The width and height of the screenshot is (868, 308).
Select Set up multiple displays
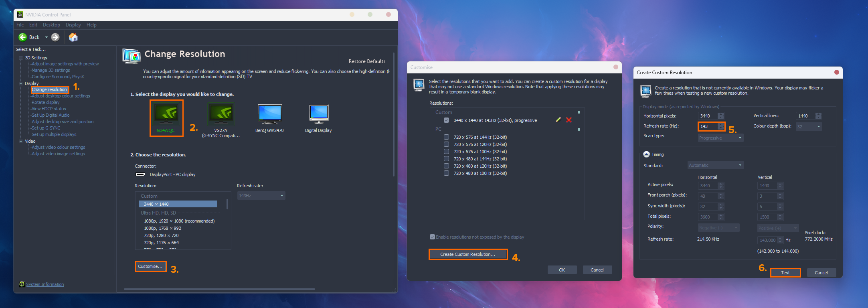[54, 134]
